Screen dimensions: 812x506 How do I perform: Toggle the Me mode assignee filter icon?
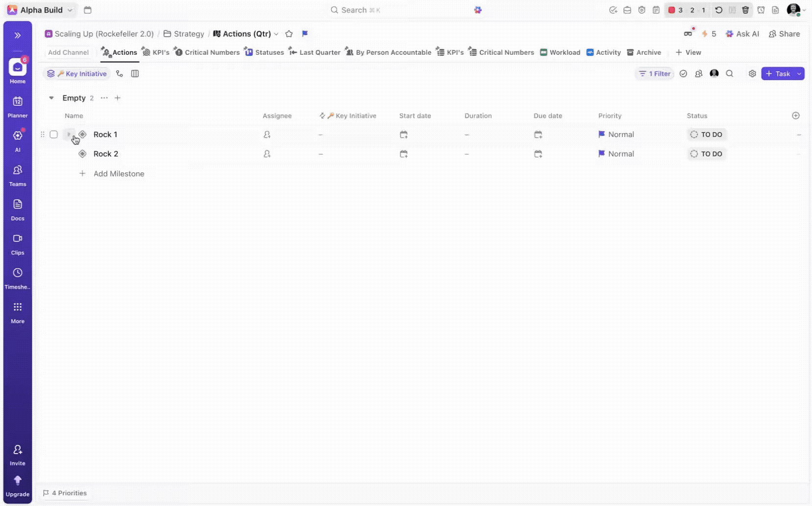pos(714,73)
